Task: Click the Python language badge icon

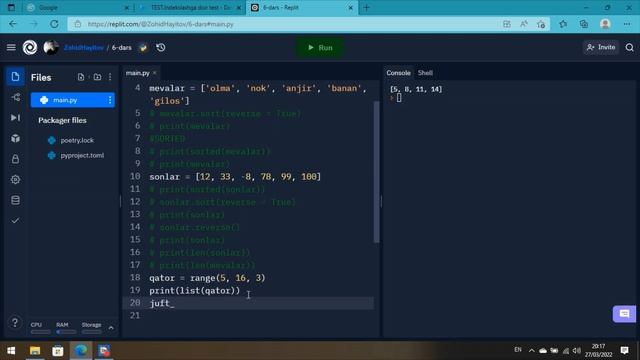Action: [143, 48]
